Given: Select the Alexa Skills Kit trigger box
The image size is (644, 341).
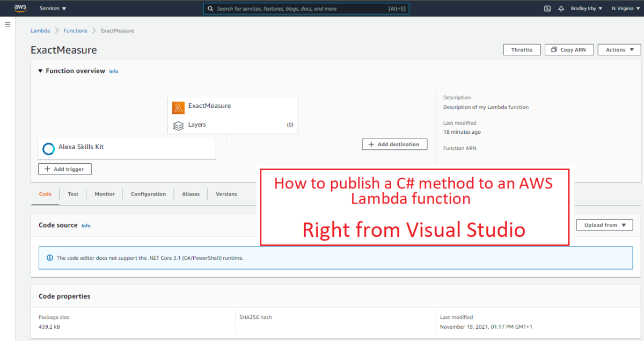Looking at the screenshot, I should coord(127,149).
